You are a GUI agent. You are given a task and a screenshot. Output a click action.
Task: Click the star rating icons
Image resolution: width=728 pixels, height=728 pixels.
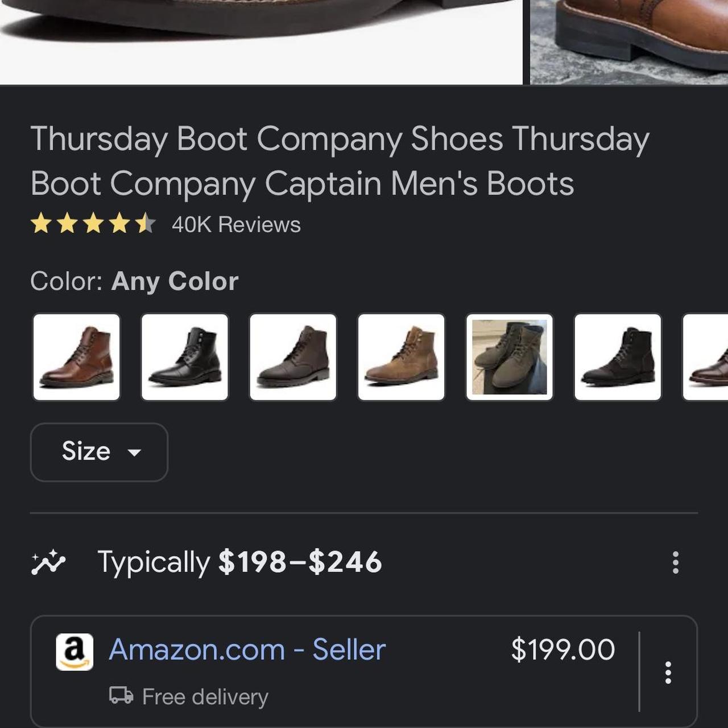coord(93,224)
